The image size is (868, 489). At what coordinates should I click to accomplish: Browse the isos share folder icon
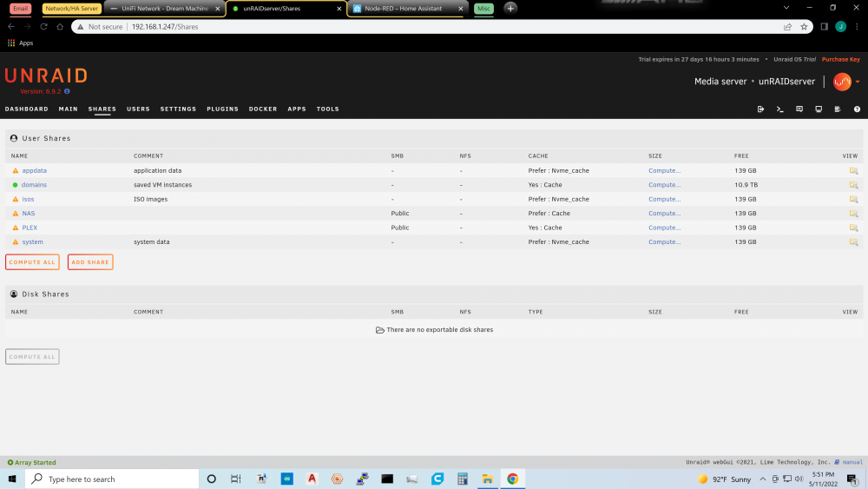tap(853, 199)
